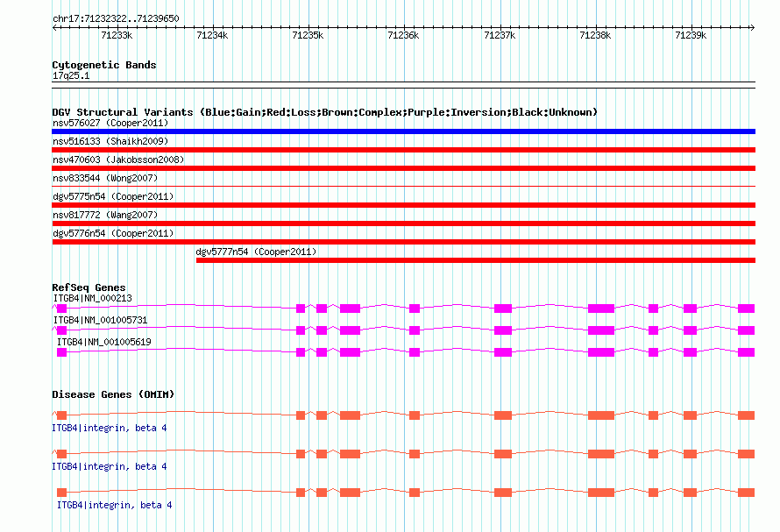
Task: Select the nsv516133 (Shaikh2009) loss bar
Action: 403,150
